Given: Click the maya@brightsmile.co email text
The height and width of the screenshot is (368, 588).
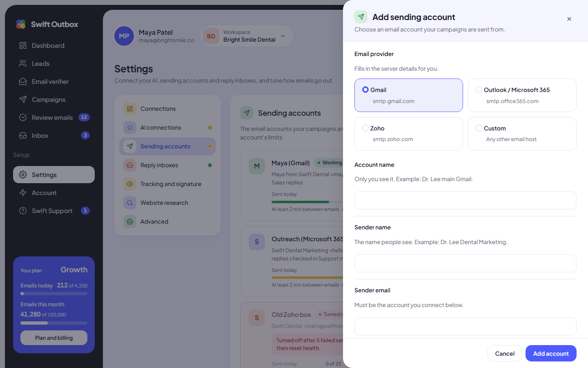Looking at the screenshot, I should coord(166,40).
